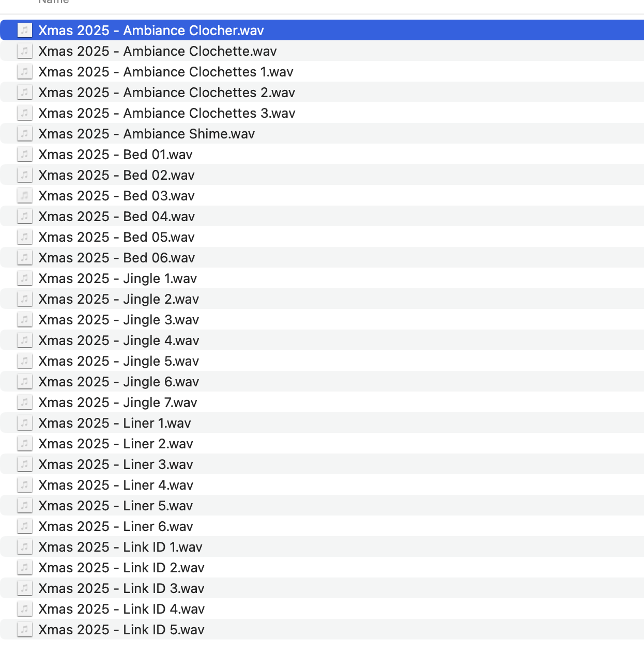644x656 pixels.
Task: Click the audio icon next to Link ID 1.wav
Action: tap(24, 547)
